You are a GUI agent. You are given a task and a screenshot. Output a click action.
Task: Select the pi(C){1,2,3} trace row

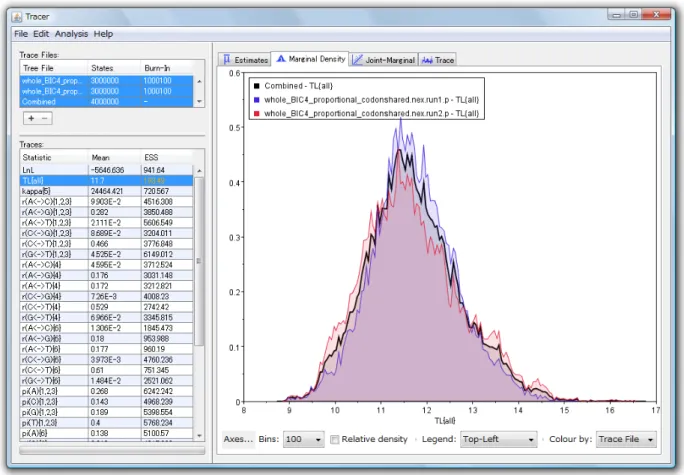tap(106, 402)
